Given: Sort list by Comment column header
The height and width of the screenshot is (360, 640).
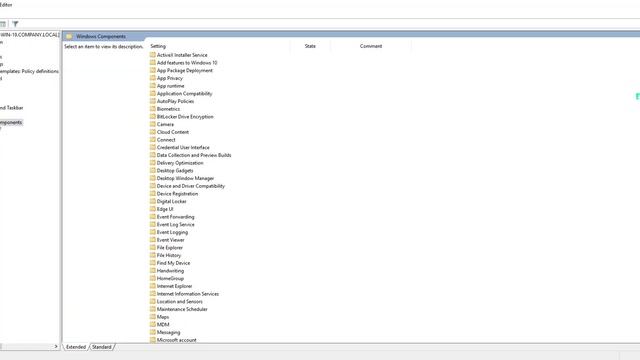Looking at the screenshot, I should 371,46.
